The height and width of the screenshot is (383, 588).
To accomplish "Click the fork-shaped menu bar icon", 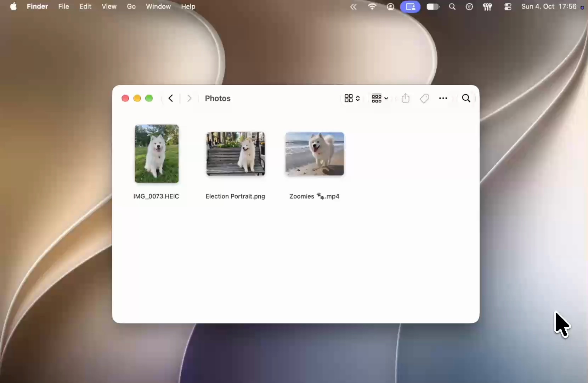I will click(x=487, y=6).
